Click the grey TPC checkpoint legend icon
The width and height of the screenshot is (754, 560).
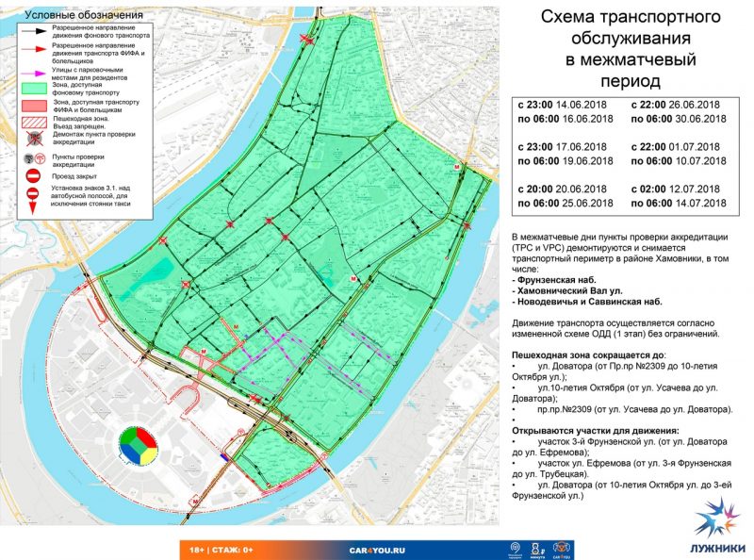coord(28,158)
